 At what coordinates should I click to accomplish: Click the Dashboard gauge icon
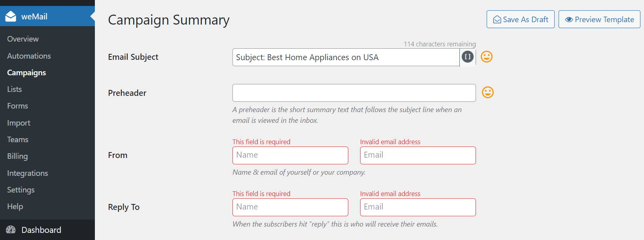point(11,229)
